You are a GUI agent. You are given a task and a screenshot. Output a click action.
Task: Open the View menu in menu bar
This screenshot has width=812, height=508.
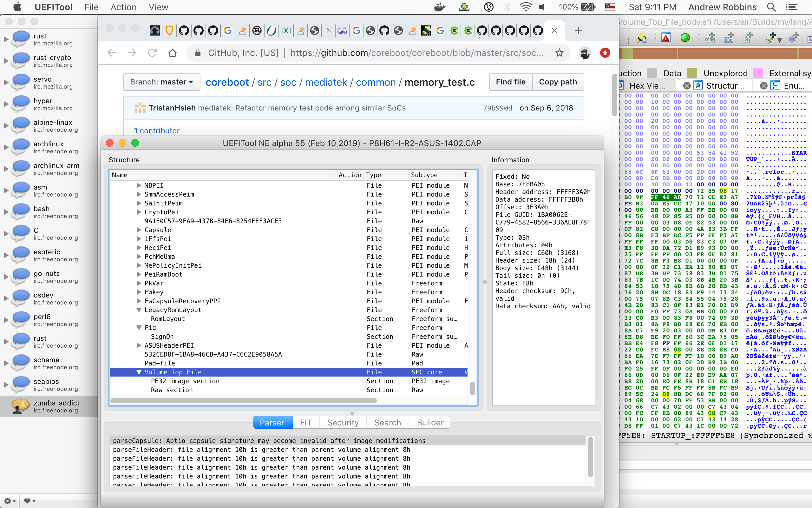pyautogui.click(x=158, y=7)
